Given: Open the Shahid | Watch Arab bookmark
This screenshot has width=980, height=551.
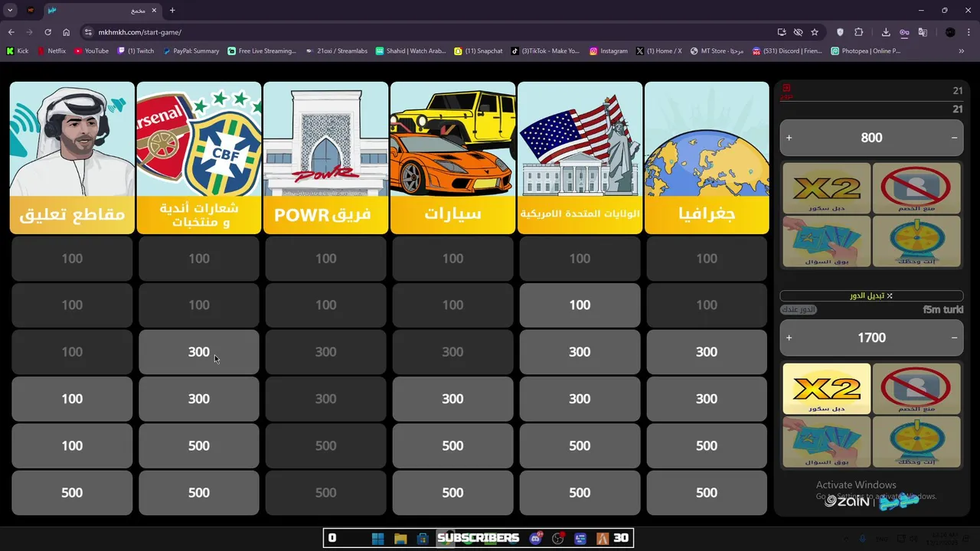Looking at the screenshot, I should (411, 51).
